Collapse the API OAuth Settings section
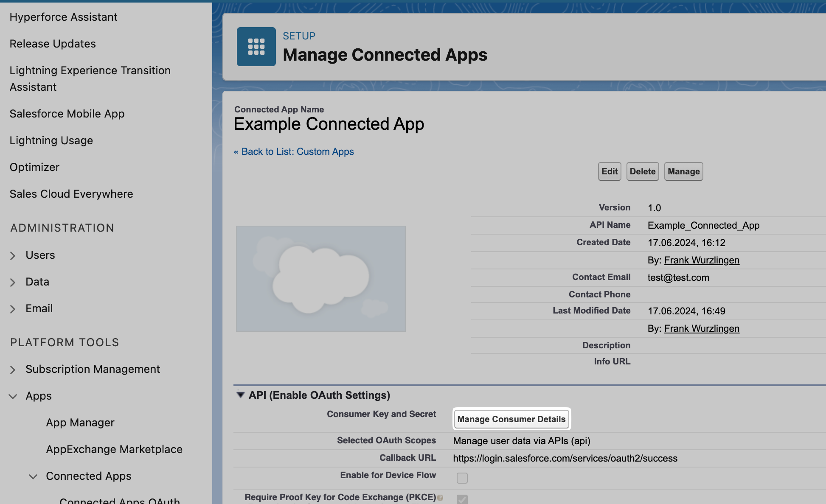The height and width of the screenshot is (504, 826). click(240, 395)
